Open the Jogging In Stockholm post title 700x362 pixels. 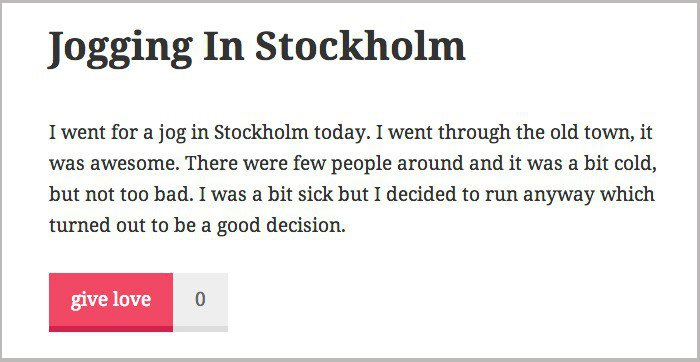(x=257, y=49)
